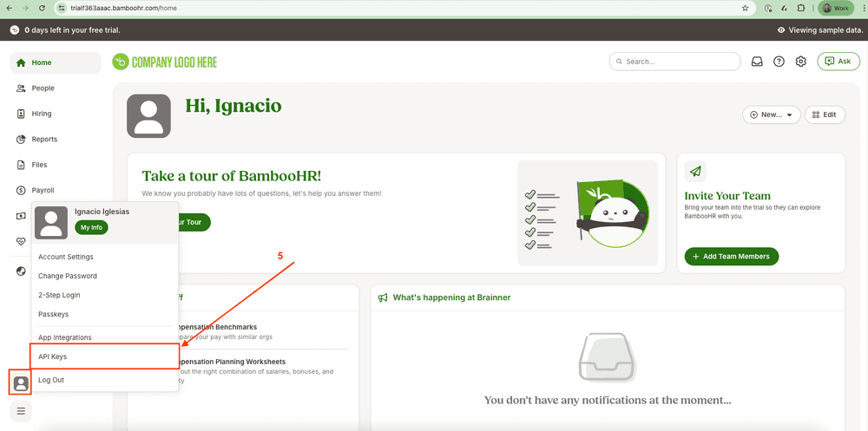Screen dimensions: 868x431
Task: Open Reports in the sidebar
Action: [x=43, y=140]
